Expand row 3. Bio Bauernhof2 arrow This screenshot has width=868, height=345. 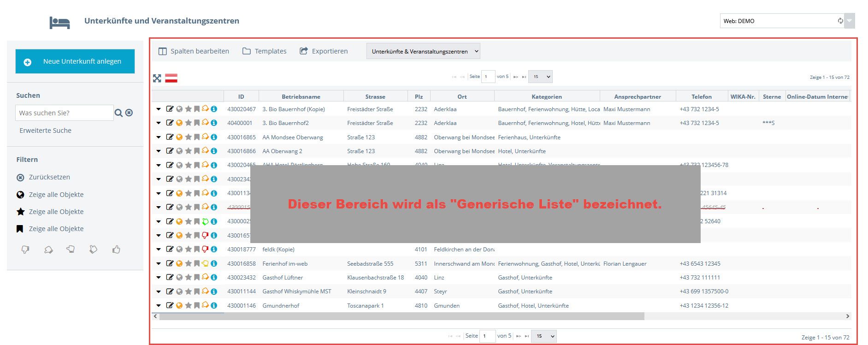159,123
